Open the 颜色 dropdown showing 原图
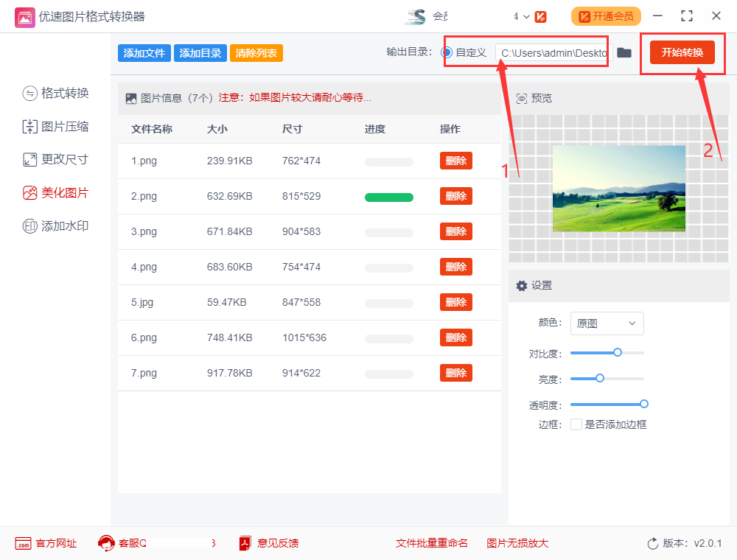 click(x=607, y=323)
